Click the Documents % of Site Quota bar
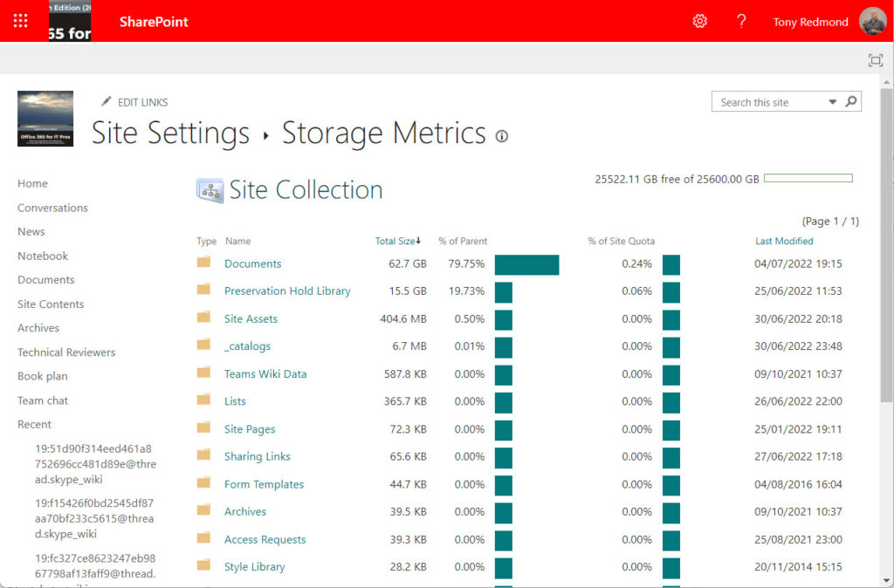894x588 pixels. 671,265
